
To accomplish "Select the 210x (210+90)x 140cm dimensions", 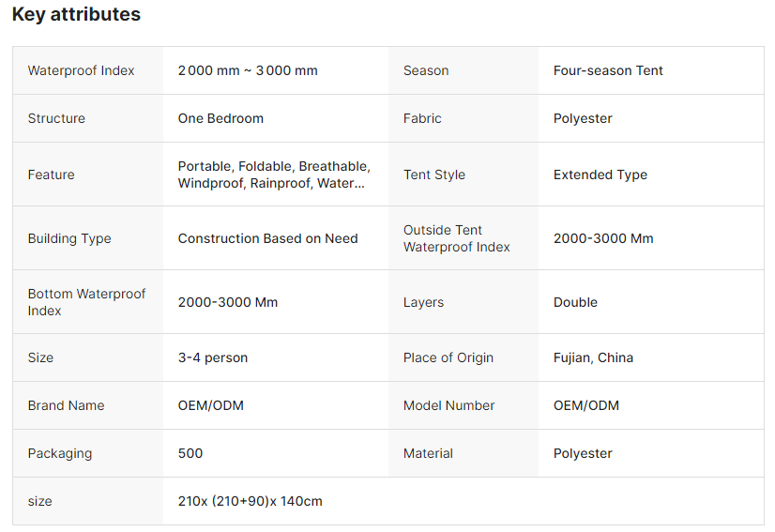I will click(x=251, y=501).
